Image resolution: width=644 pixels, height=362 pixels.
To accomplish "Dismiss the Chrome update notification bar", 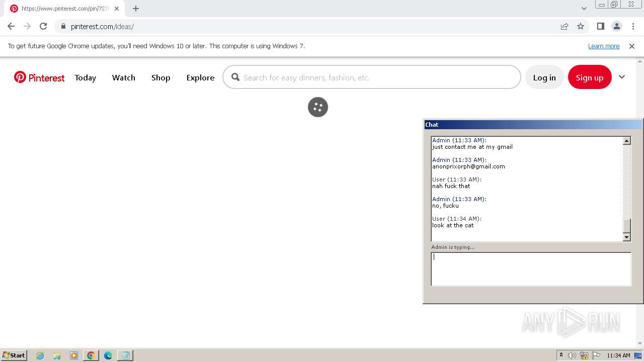I will (632, 46).
